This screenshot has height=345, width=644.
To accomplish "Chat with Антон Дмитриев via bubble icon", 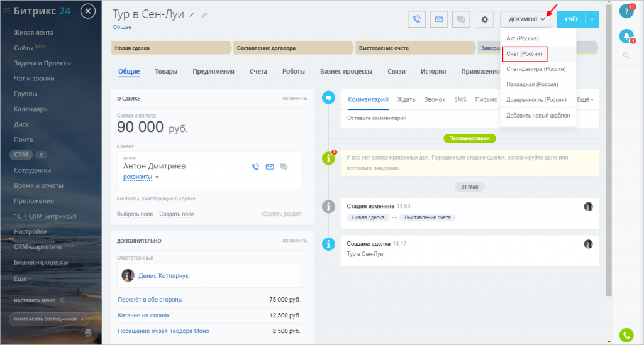I will [284, 167].
